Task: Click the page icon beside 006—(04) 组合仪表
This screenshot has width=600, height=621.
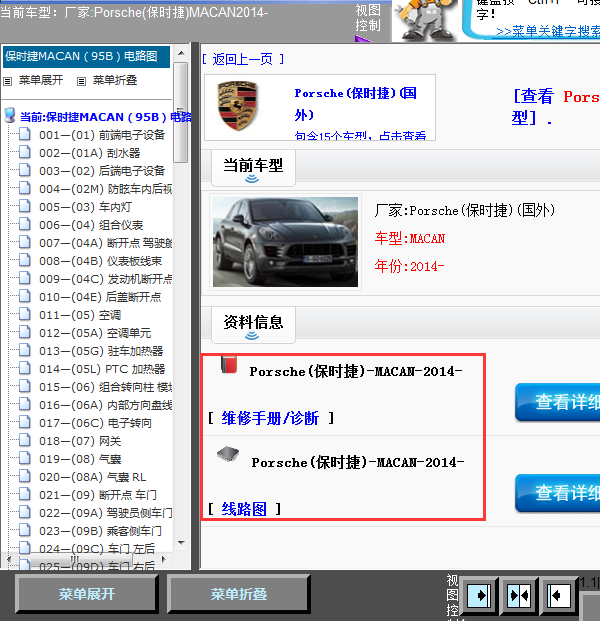Action: click(x=25, y=224)
